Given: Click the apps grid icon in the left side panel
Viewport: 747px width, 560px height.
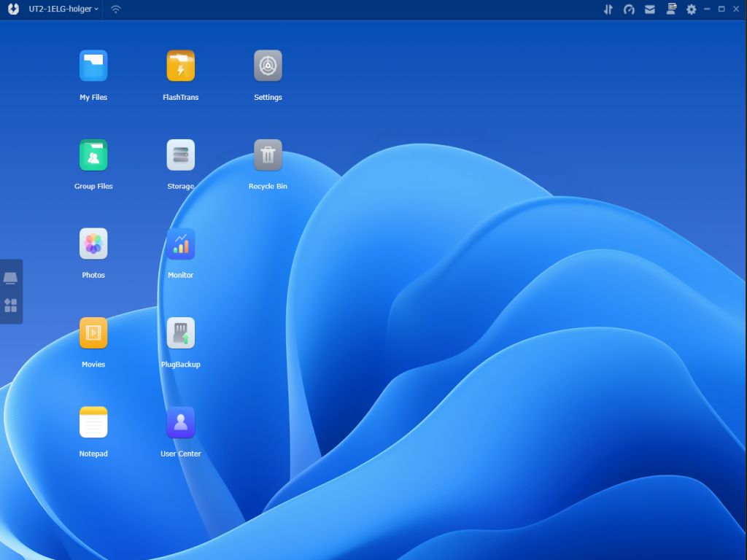Looking at the screenshot, I should (x=10, y=306).
